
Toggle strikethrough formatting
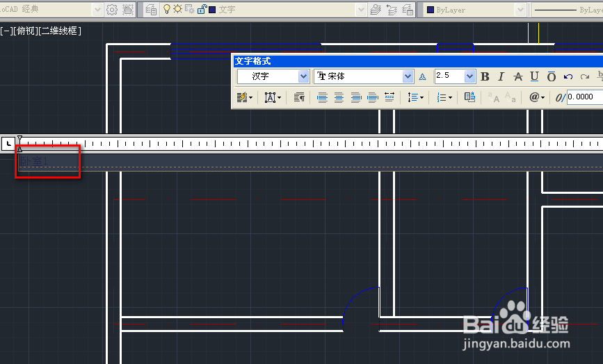coord(518,76)
